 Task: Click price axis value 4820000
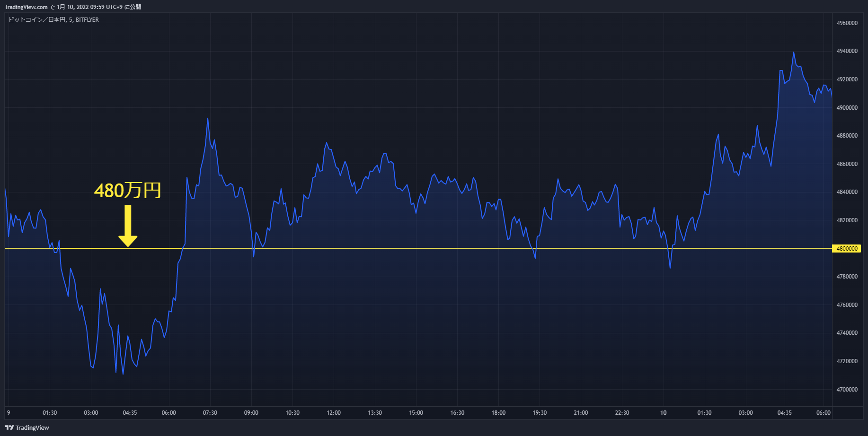[847, 220]
